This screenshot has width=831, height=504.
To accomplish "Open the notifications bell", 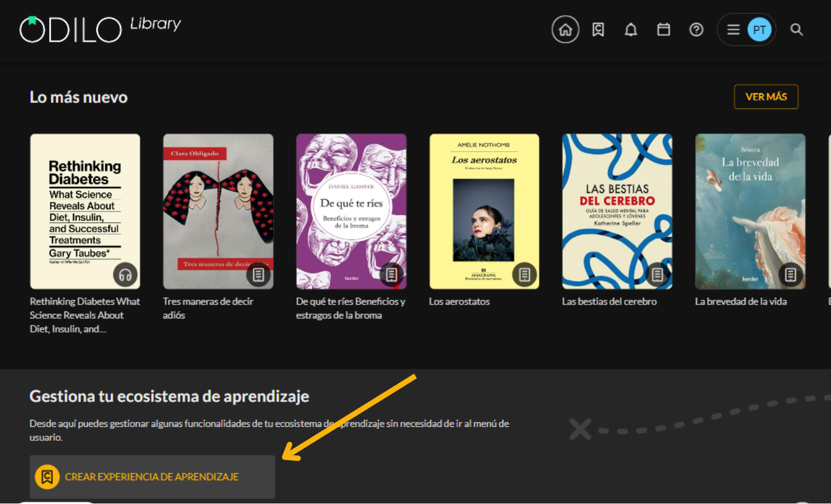I will pyautogui.click(x=631, y=30).
